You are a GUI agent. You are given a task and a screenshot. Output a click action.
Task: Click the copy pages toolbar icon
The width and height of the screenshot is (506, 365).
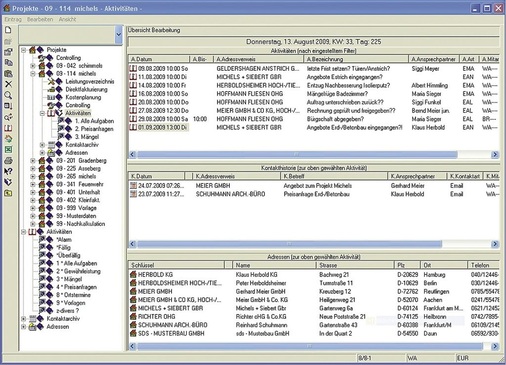tap(8, 62)
